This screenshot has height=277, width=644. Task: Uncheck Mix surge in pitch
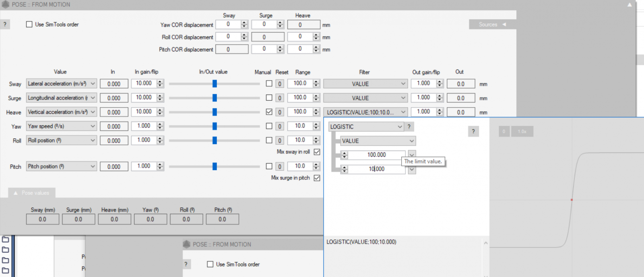click(x=317, y=178)
